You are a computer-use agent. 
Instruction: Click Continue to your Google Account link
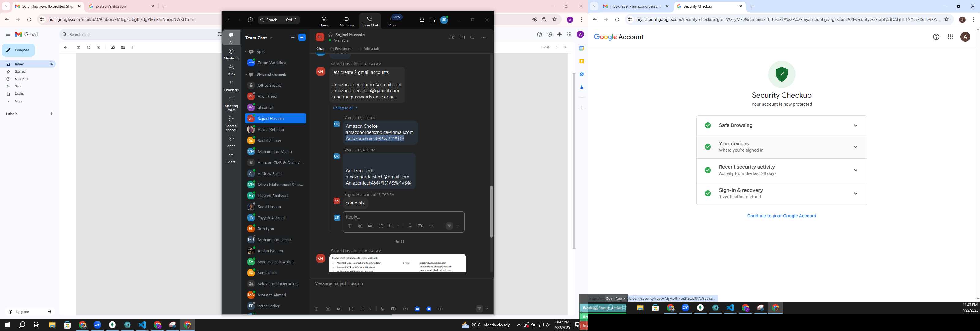click(x=782, y=216)
